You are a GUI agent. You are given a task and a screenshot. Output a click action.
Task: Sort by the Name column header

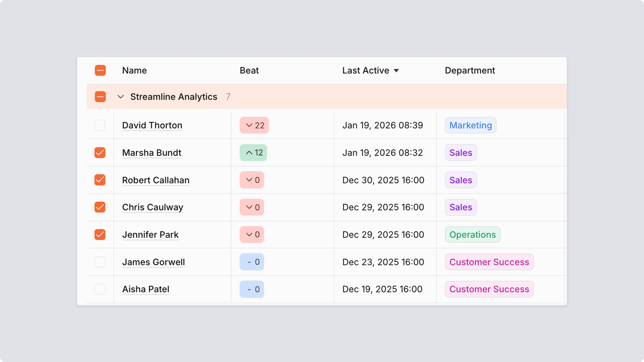pos(134,70)
